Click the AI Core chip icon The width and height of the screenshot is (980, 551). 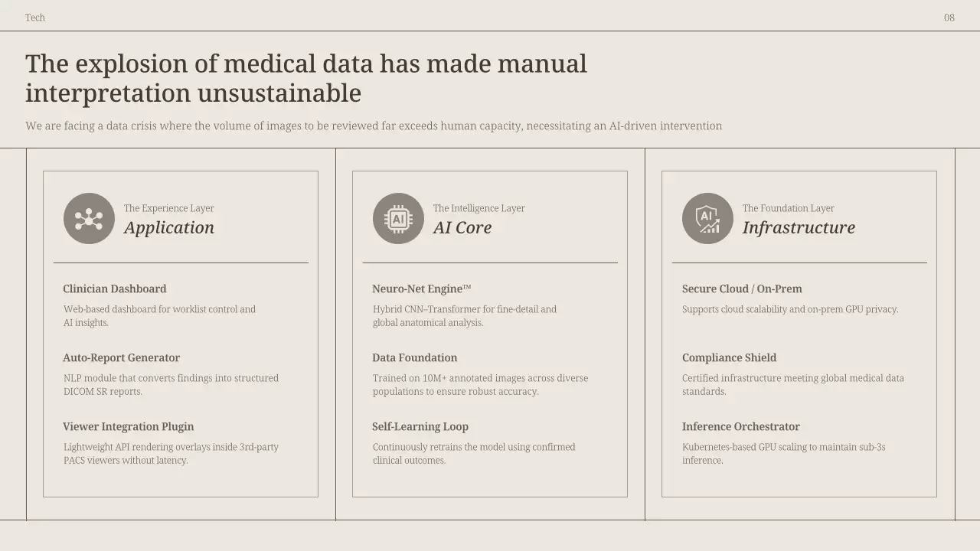[x=398, y=219]
